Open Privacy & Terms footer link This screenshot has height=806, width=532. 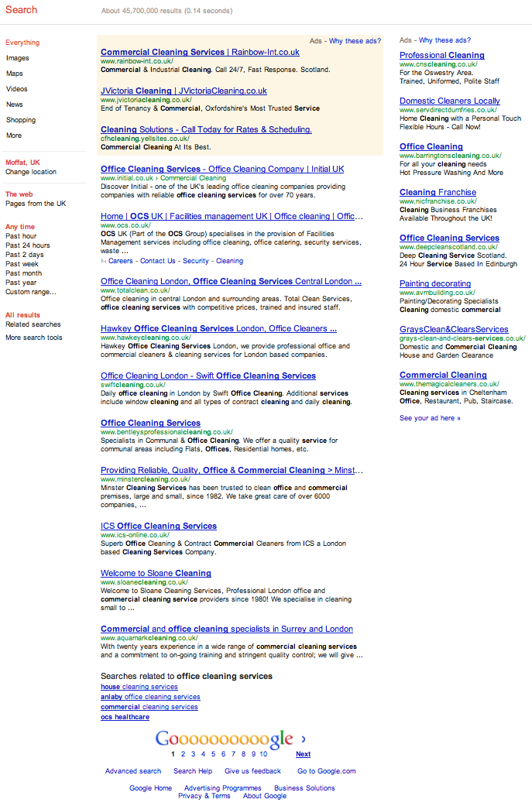tap(204, 796)
